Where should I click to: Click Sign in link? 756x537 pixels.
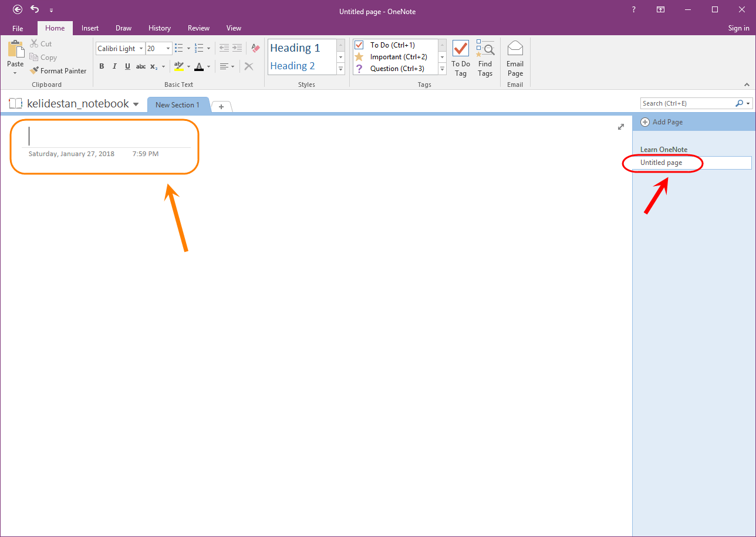738,28
